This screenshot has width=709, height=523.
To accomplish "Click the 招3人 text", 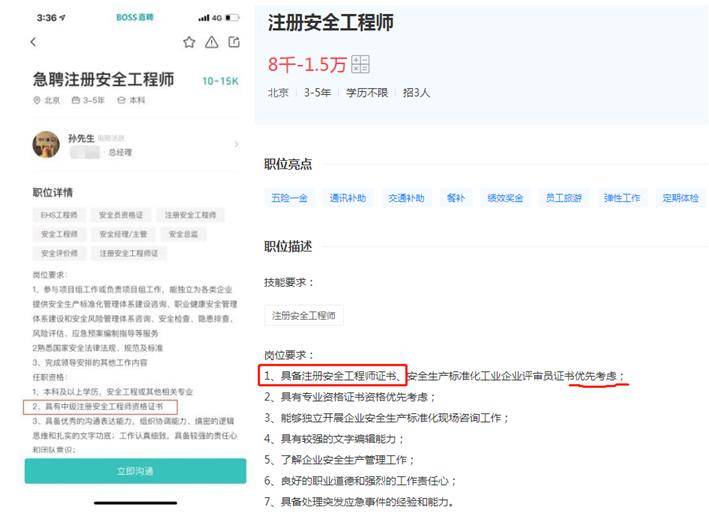I will pos(416,93).
